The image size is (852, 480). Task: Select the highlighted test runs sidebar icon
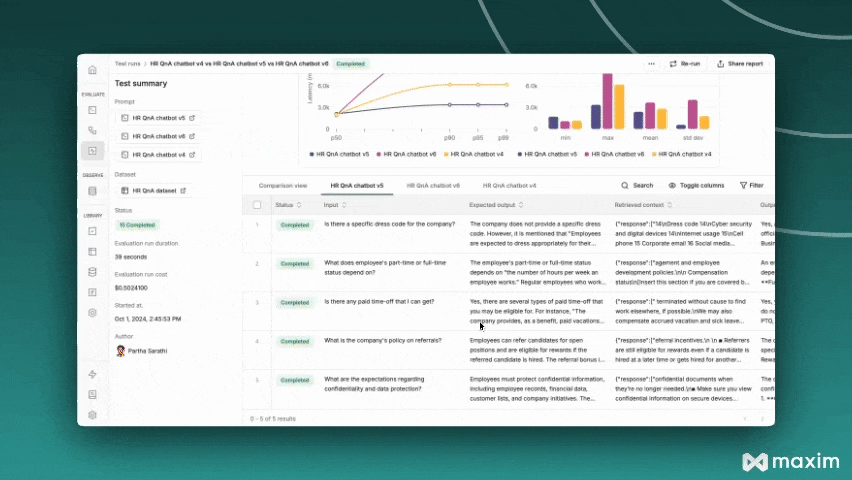pyautogui.click(x=92, y=151)
